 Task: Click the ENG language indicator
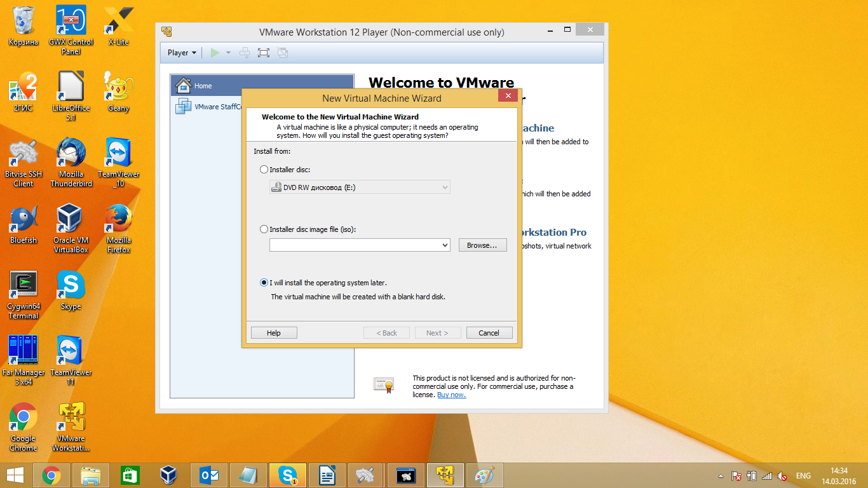coord(803,476)
